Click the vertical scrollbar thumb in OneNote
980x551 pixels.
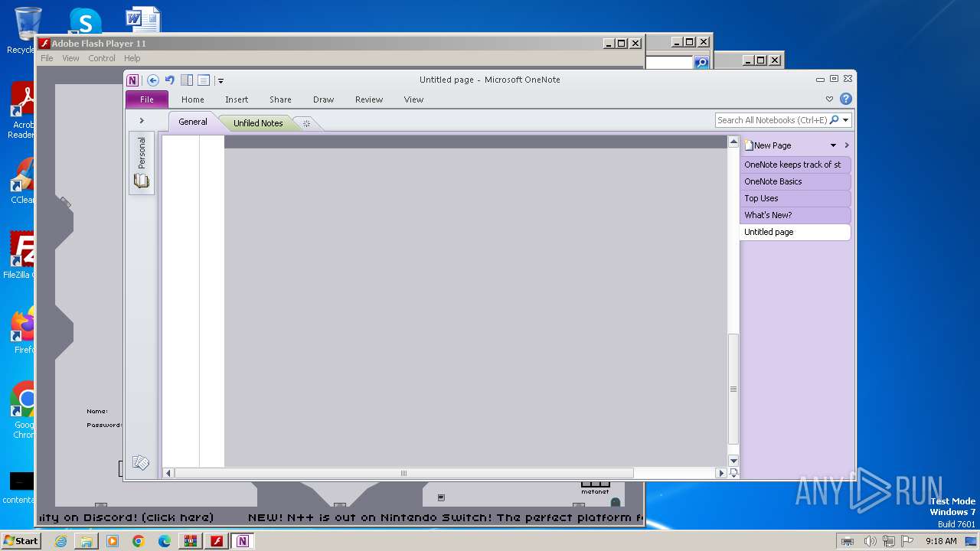click(x=733, y=389)
